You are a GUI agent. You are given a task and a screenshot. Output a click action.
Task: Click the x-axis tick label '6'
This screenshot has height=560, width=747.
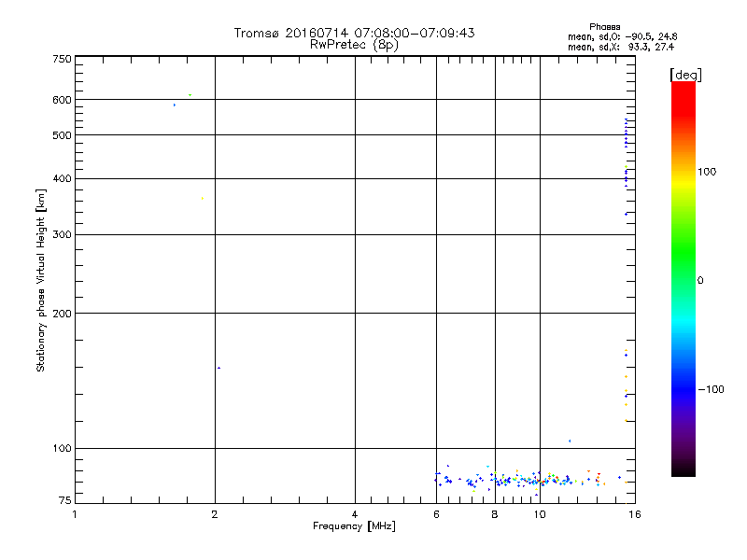436,514
